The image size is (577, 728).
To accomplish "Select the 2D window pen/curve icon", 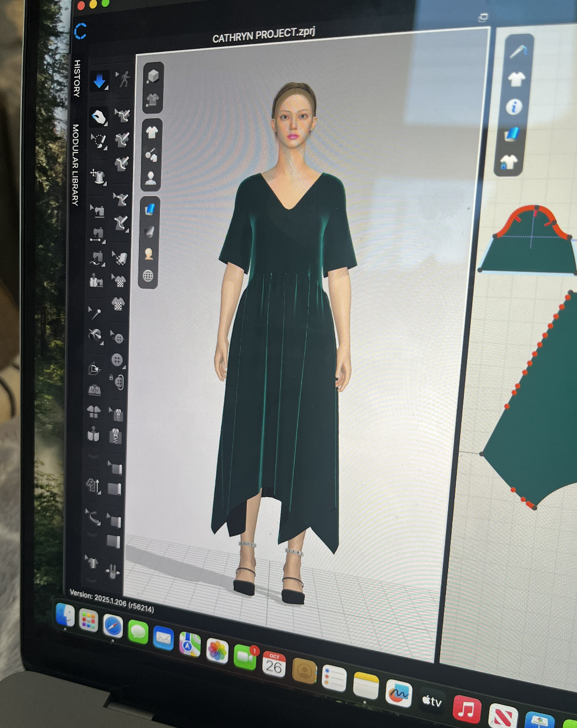I will point(518,52).
